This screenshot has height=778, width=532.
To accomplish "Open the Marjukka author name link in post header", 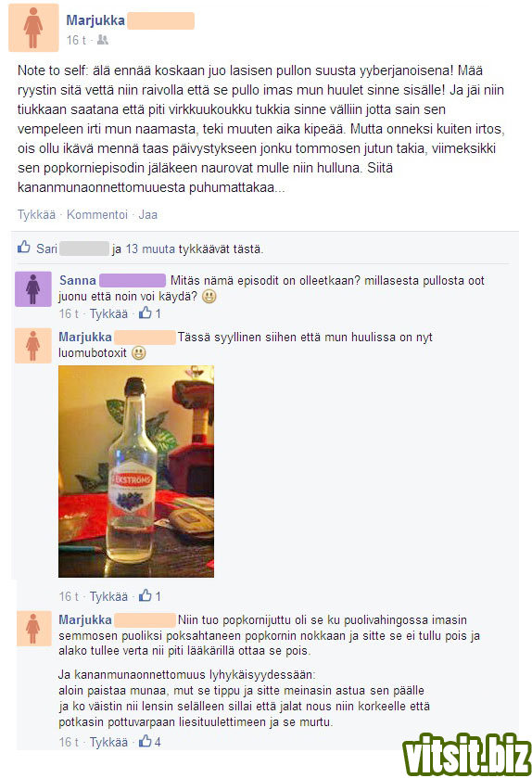I will [95, 20].
